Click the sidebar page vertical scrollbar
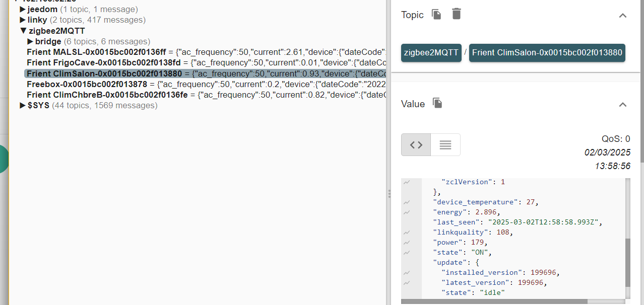This screenshot has width=644, height=305. (x=641, y=81)
